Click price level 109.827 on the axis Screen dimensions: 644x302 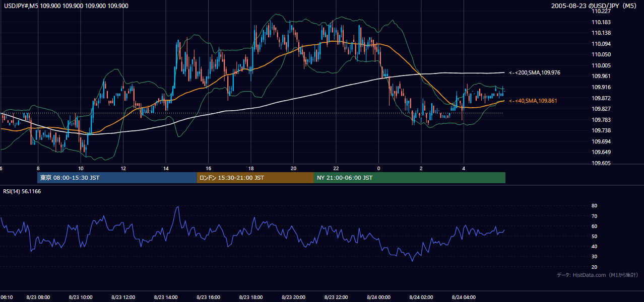600,109
